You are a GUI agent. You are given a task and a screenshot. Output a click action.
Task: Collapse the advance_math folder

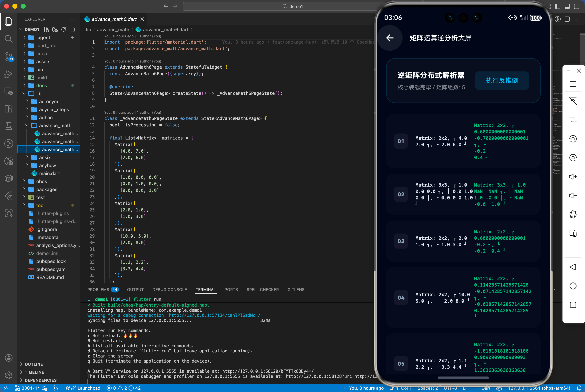pos(55,126)
